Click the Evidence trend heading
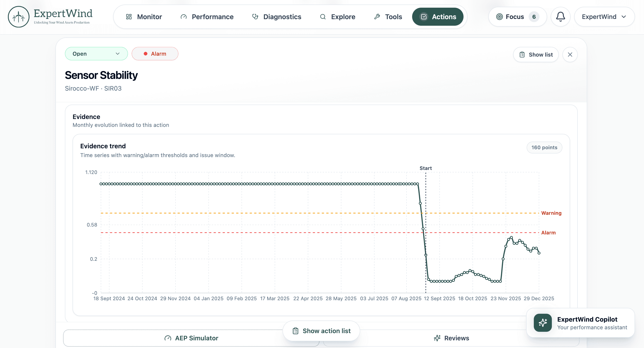 (103, 146)
